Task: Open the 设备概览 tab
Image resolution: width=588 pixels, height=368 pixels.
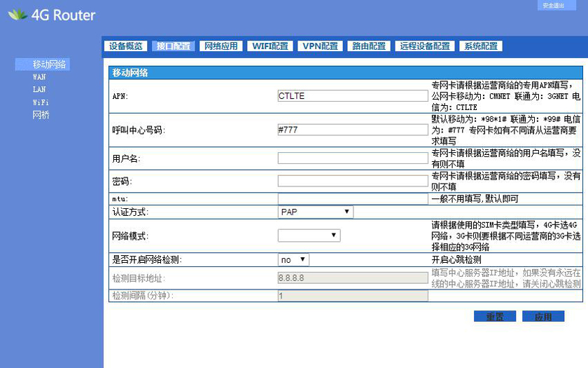Action: pos(126,46)
